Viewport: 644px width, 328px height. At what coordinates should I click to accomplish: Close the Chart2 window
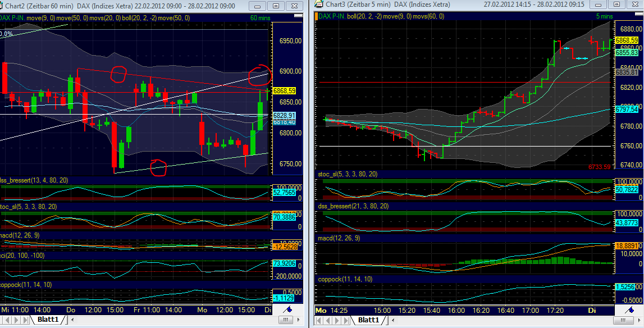click(x=294, y=6)
